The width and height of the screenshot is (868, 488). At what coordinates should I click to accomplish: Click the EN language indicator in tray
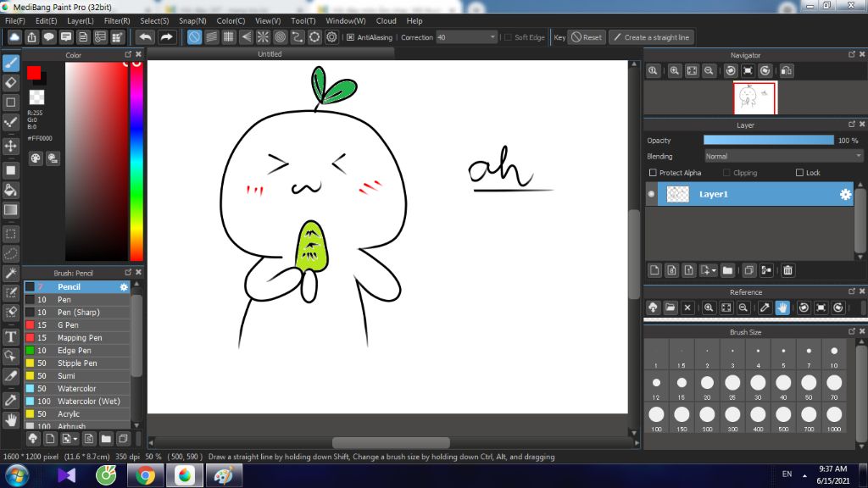pyautogui.click(x=787, y=474)
